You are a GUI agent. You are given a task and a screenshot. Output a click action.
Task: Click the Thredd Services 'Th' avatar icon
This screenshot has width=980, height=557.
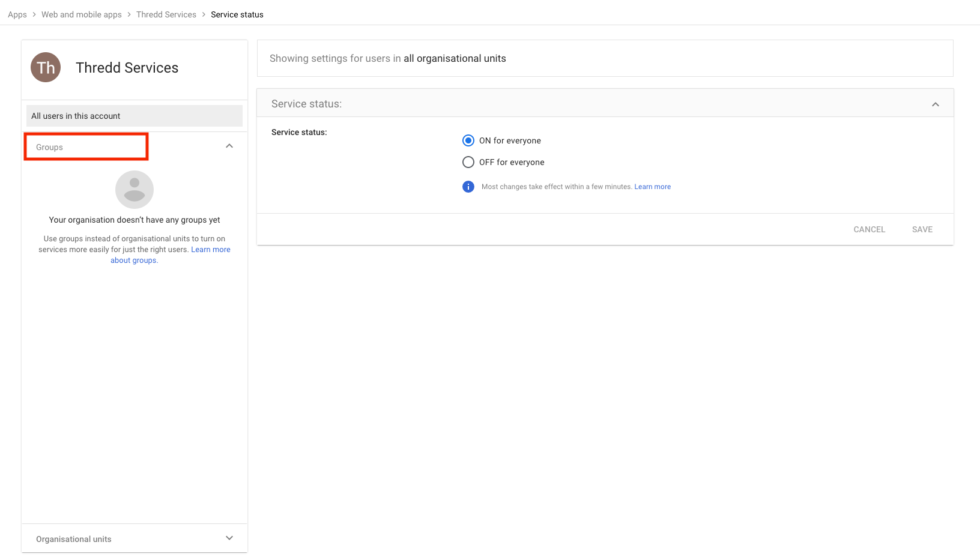pos(46,67)
